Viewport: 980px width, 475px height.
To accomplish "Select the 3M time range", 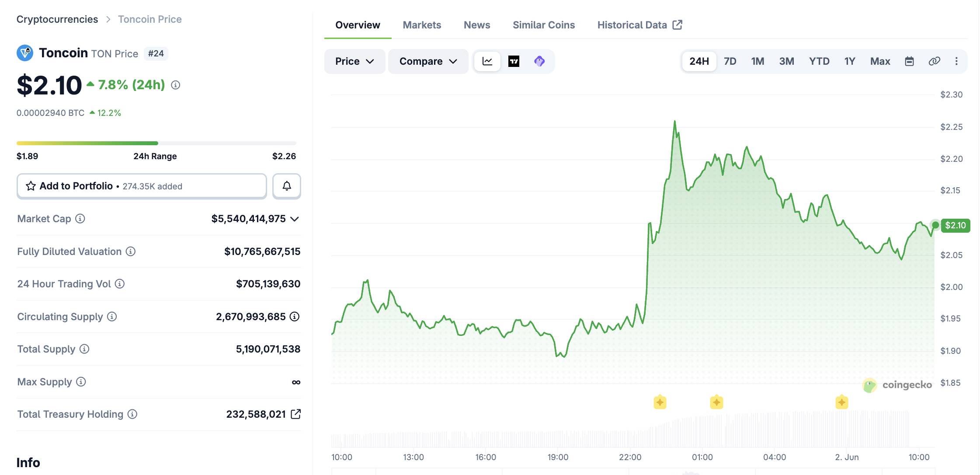I will [786, 61].
